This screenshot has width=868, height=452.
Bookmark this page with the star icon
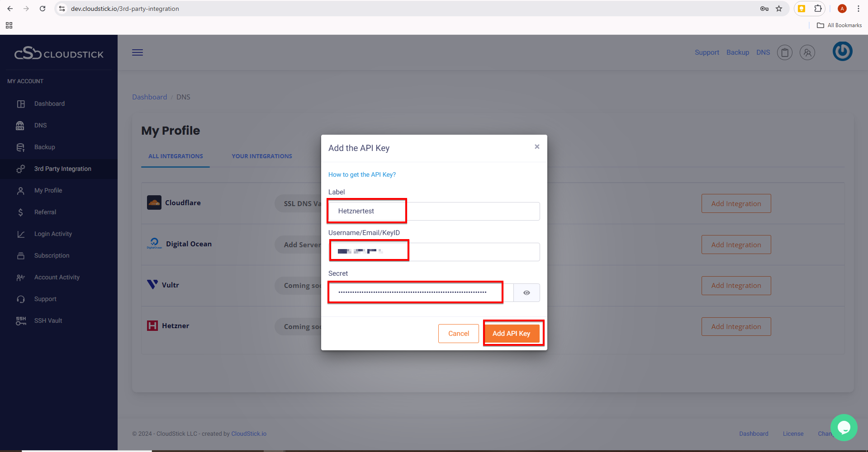point(779,9)
